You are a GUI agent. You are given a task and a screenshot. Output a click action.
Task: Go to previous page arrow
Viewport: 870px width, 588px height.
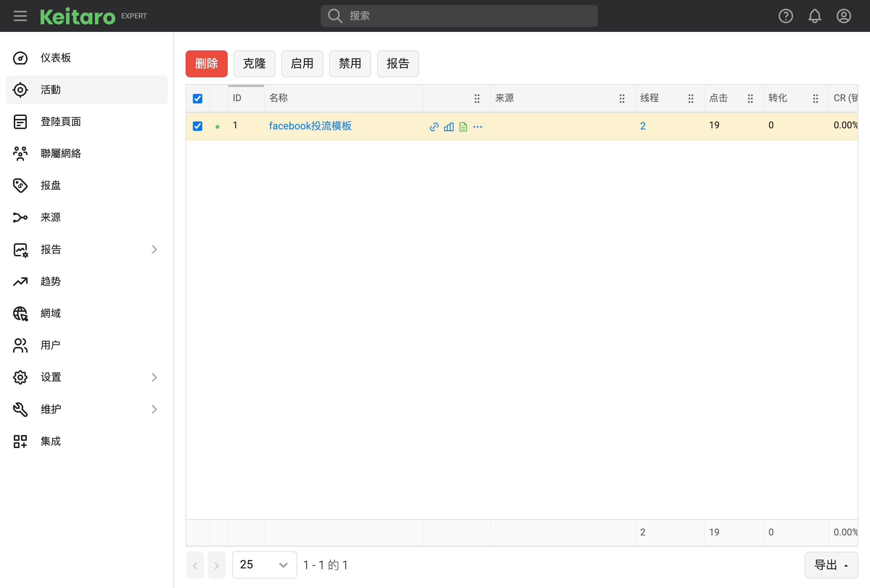pyautogui.click(x=195, y=565)
